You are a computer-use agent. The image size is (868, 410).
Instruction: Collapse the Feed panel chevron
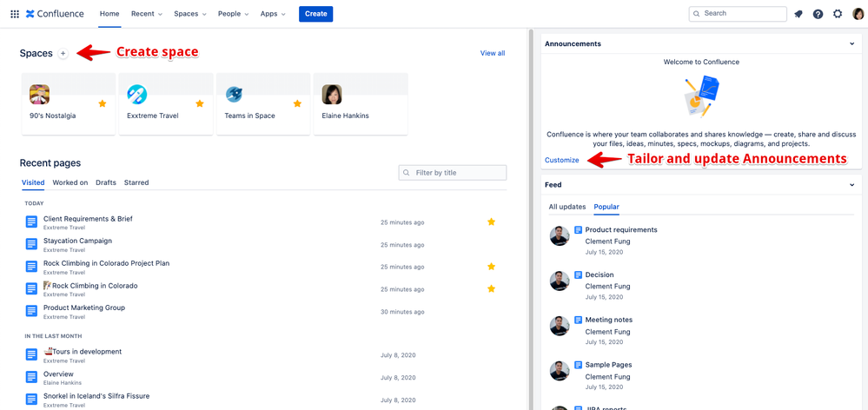coord(852,185)
